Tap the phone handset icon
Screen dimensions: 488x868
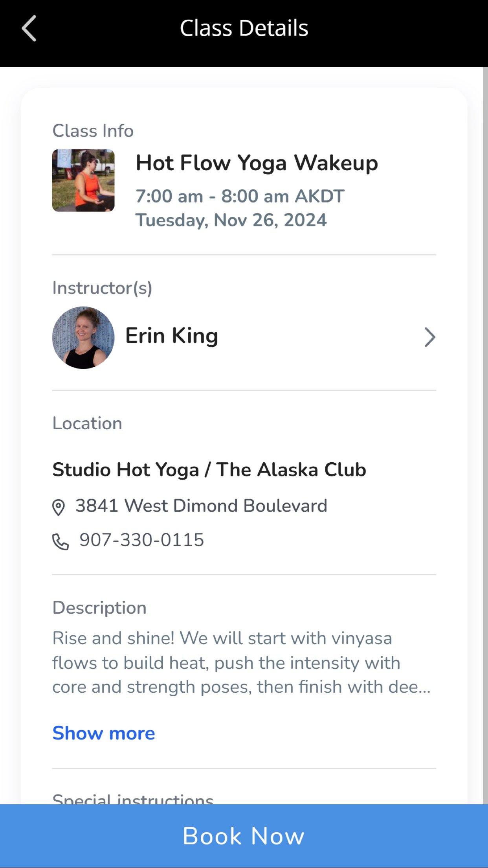61,541
